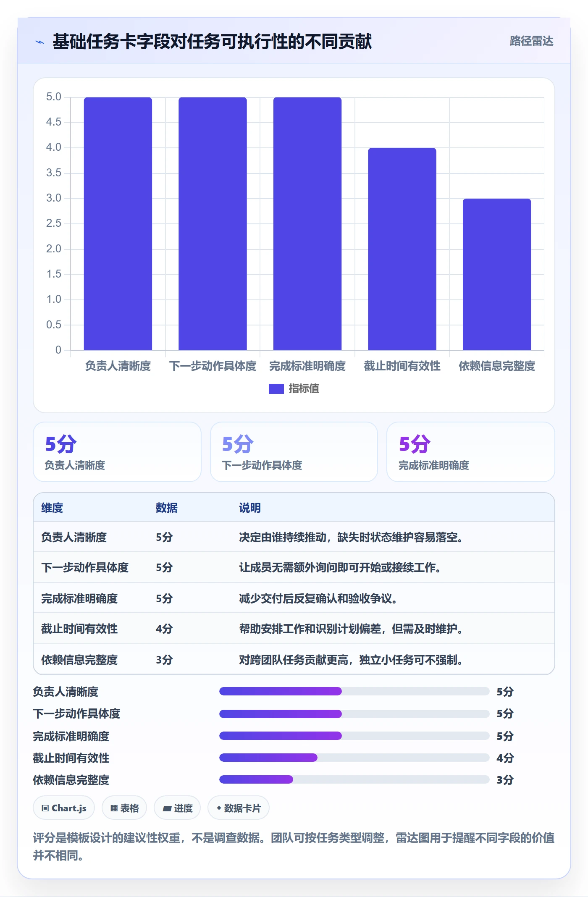Click the lightning icon beside the title
The height and width of the screenshot is (897, 588).
(x=40, y=42)
